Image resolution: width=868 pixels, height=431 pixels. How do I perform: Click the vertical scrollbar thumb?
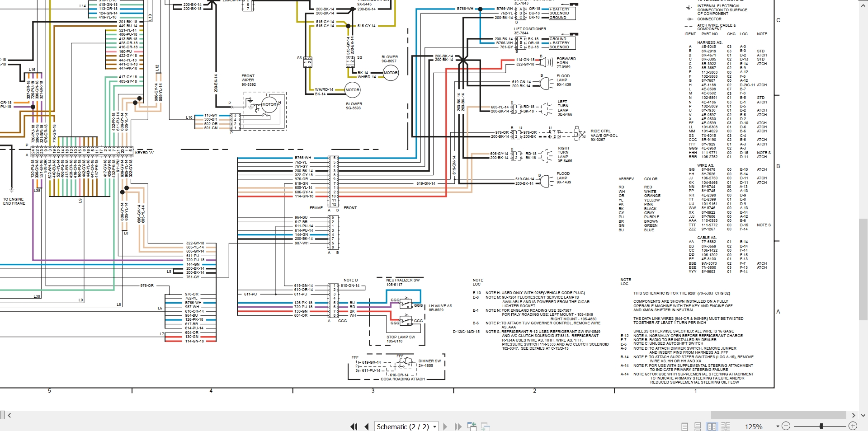click(863, 270)
